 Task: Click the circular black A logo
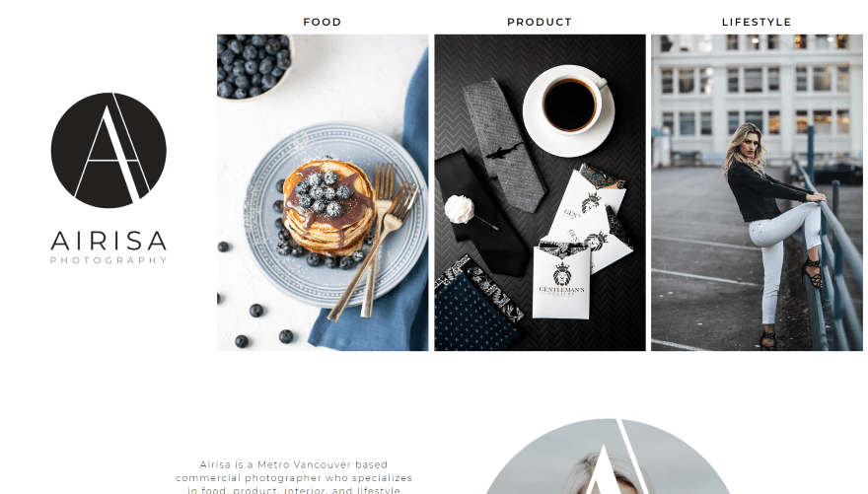coord(108,151)
